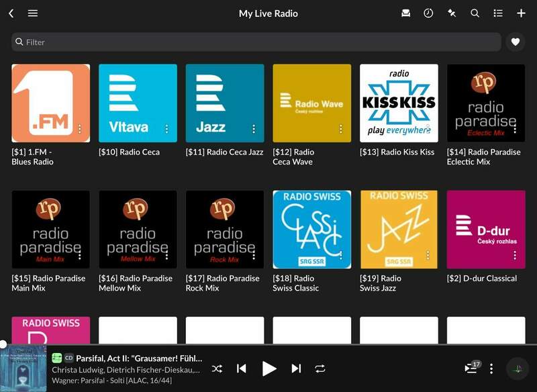Play the Radio Kiss Kiss tile
The height and width of the screenshot is (392, 537).
pos(399,103)
